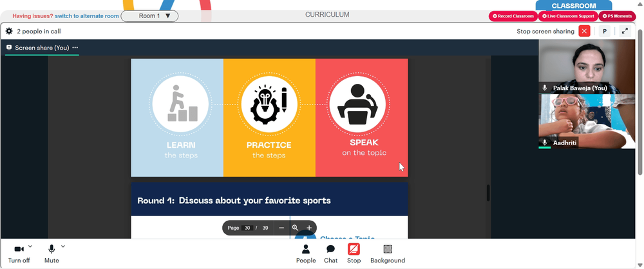Click the SPEAK podium icon
Viewport: 644px width, 269px height.
357,104
